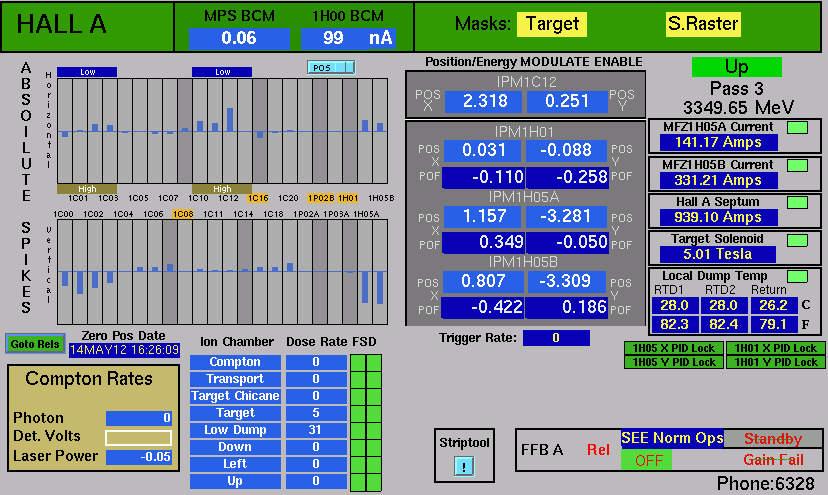Screen dimensions: 828x495
Task: Click the highlighted 1C08 BPM label
Action: (183, 214)
